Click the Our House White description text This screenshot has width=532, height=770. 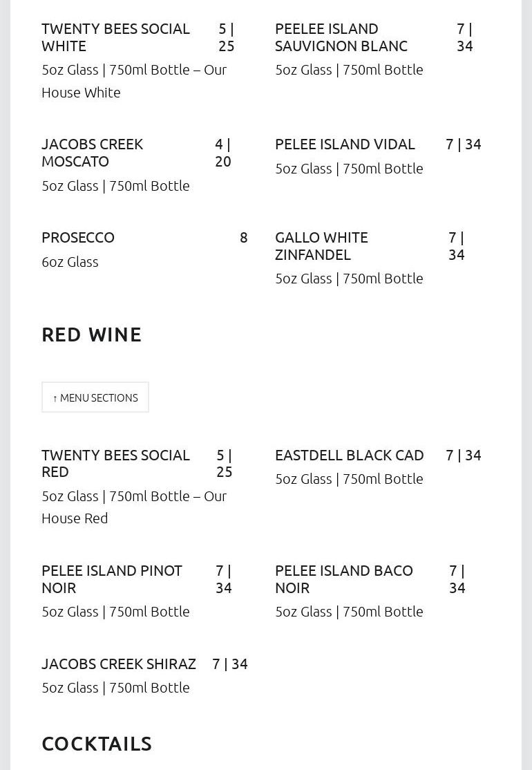(x=134, y=81)
